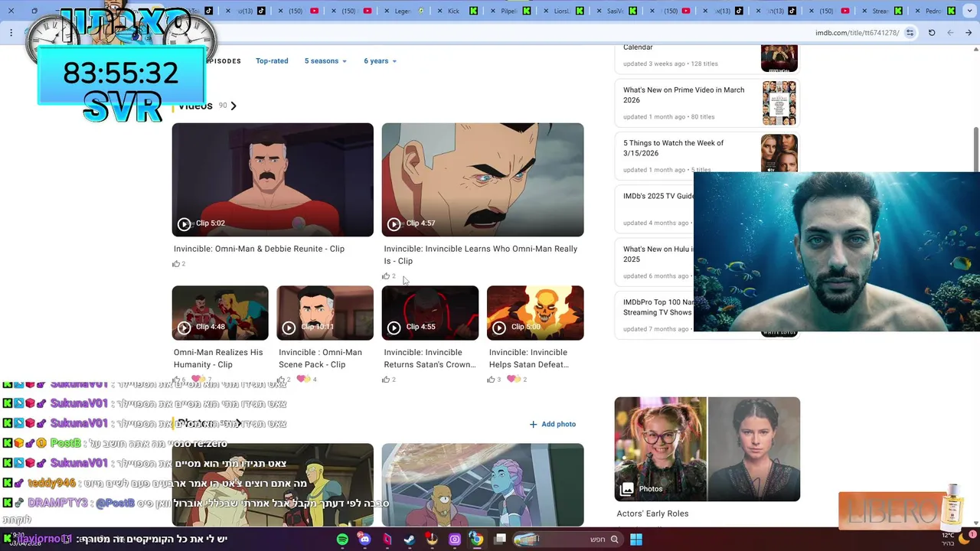Play the Omni-Man & Debbie Reunite clip icon
The height and width of the screenshot is (551, 980).
coord(184,224)
